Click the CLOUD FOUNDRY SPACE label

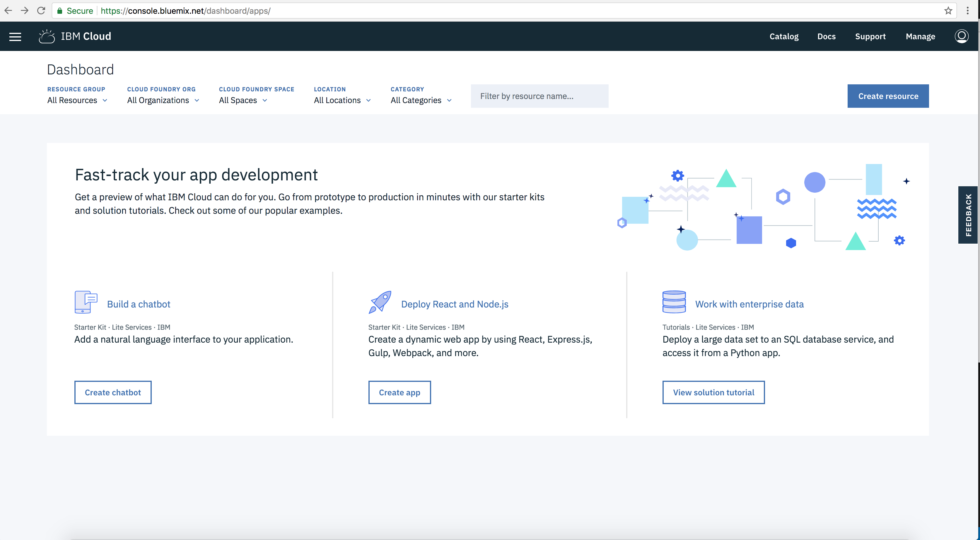(x=256, y=89)
